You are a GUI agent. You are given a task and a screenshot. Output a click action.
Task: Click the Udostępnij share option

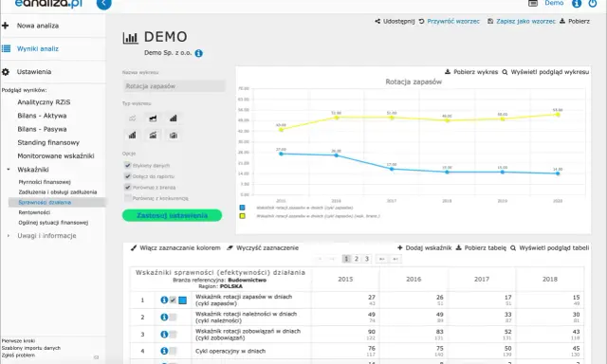pyautogui.click(x=395, y=21)
